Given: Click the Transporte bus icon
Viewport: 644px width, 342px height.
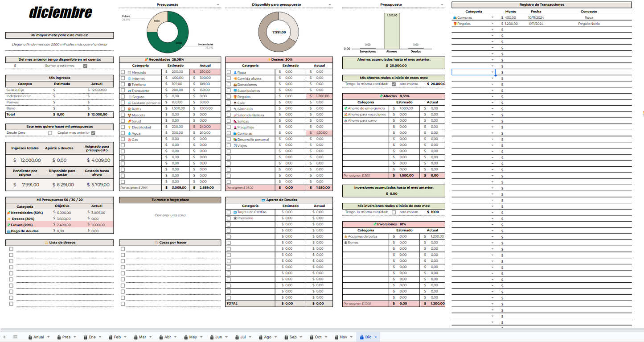Looking at the screenshot, I should (129, 91).
